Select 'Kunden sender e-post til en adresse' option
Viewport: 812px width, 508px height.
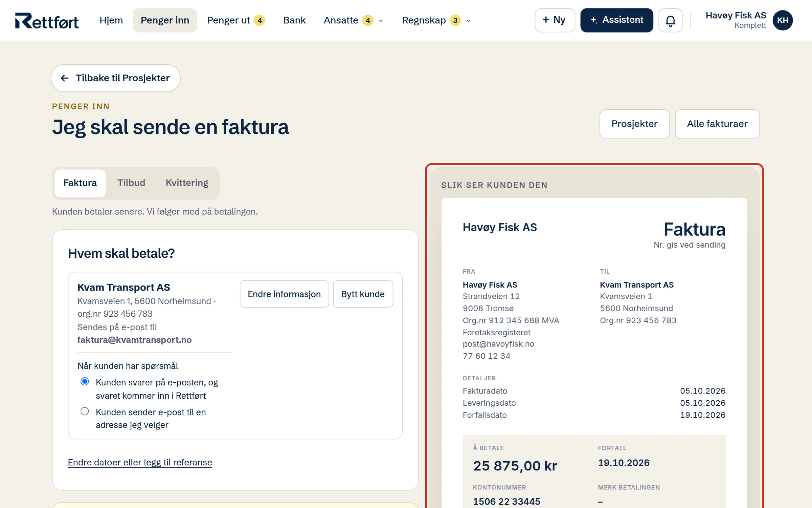pos(85,411)
